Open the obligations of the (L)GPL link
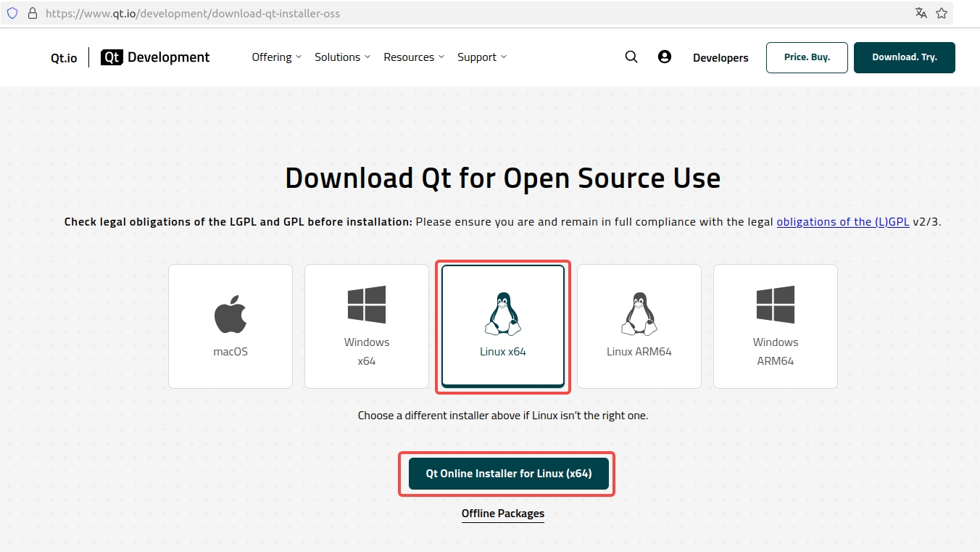980x552 pixels. point(843,221)
